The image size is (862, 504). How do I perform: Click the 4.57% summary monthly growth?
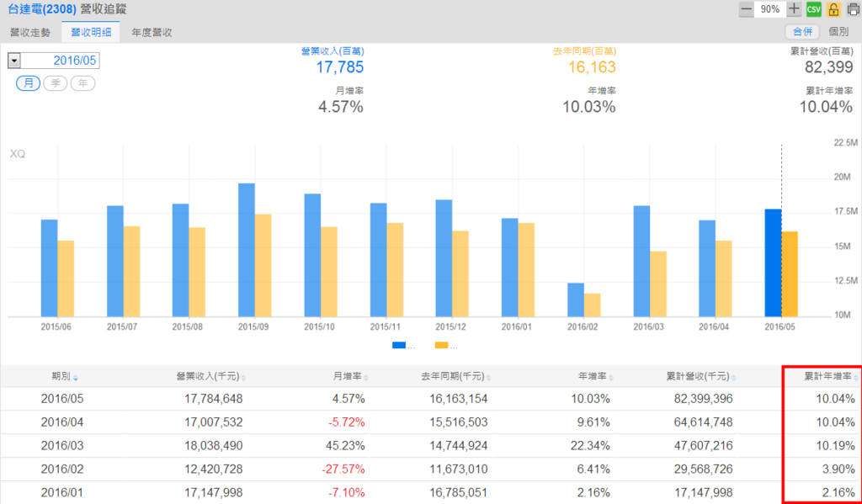pyautogui.click(x=341, y=107)
